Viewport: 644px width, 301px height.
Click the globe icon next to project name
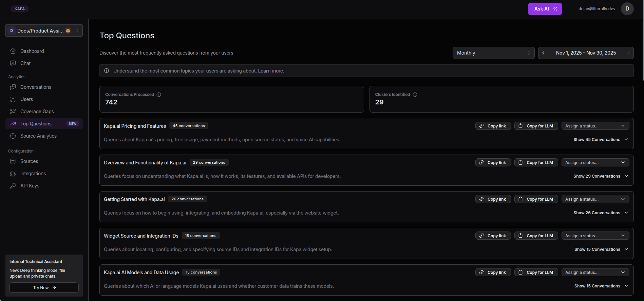(x=68, y=31)
